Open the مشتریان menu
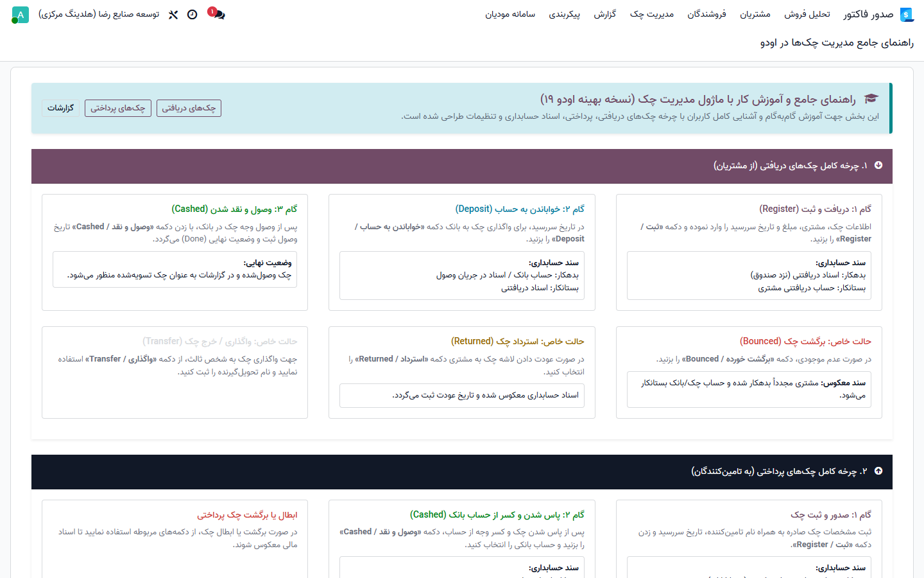This screenshot has height=578, width=924. click(755, 14)
